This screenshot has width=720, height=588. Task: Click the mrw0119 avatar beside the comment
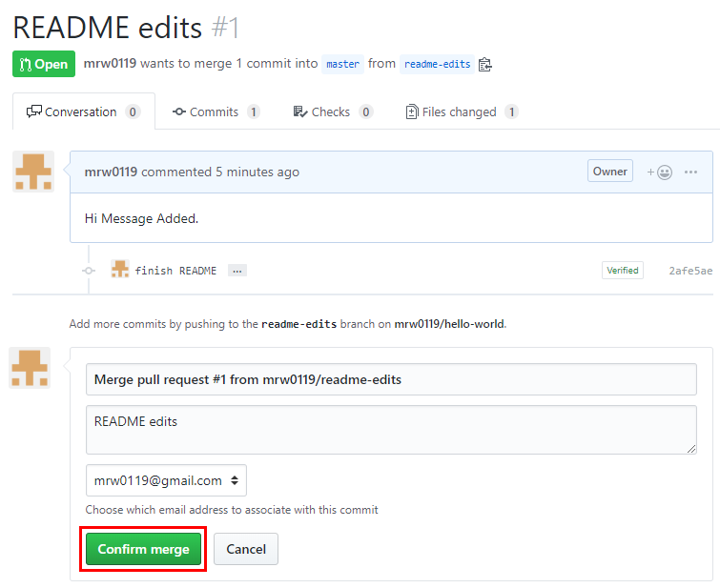coord(33,172)
